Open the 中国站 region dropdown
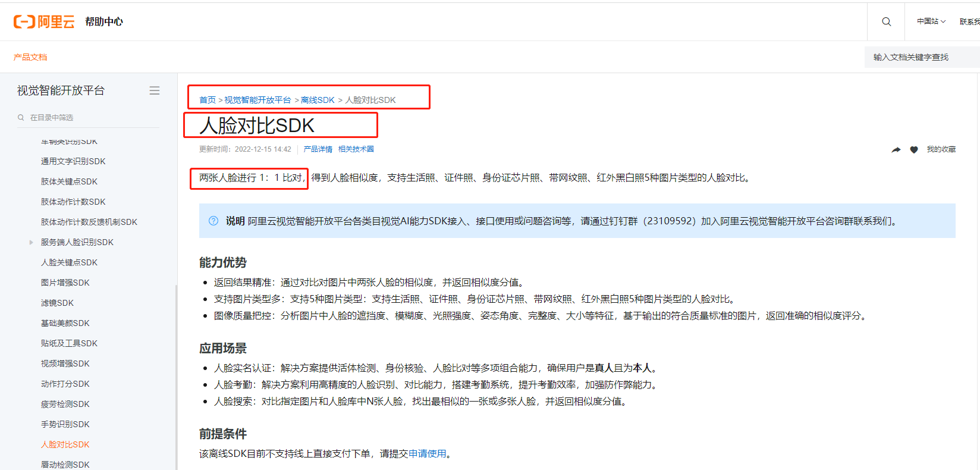 (931, 21)
